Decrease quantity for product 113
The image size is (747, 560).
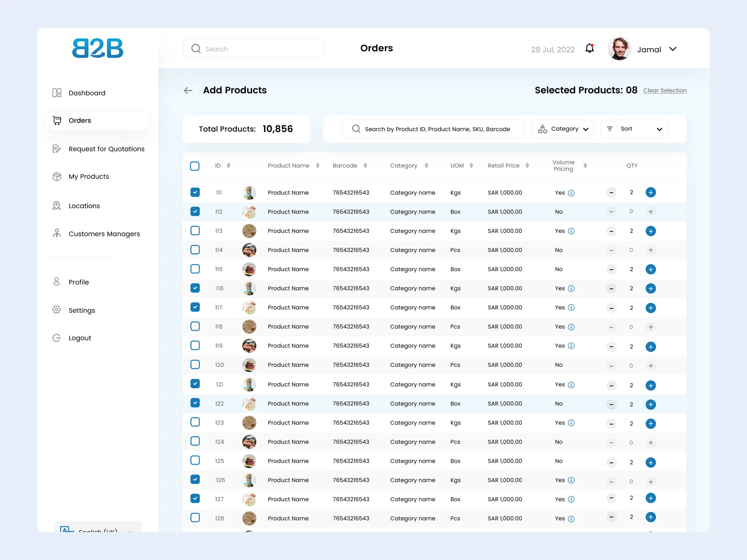[x=611, y=231]
